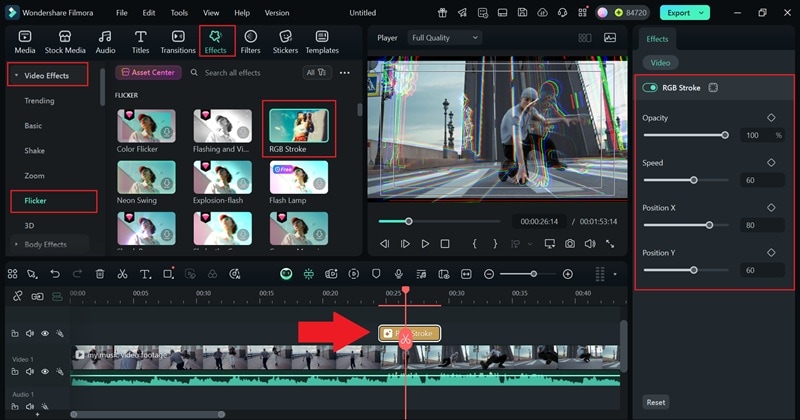Adjust the Opacity slider
The width and height of the screenshot is (800, 420).
[x=686, y=135]
